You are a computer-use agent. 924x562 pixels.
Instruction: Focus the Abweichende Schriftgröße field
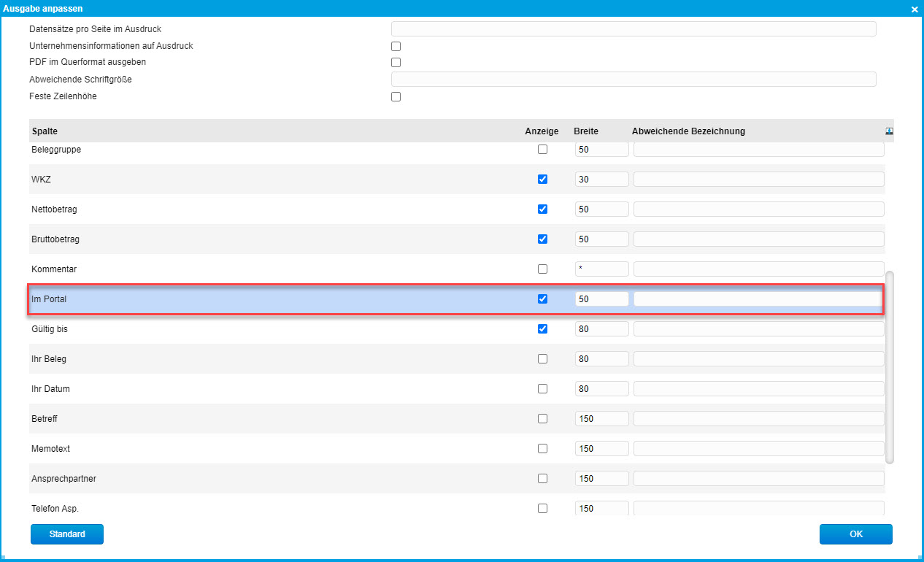pos(633,80)
